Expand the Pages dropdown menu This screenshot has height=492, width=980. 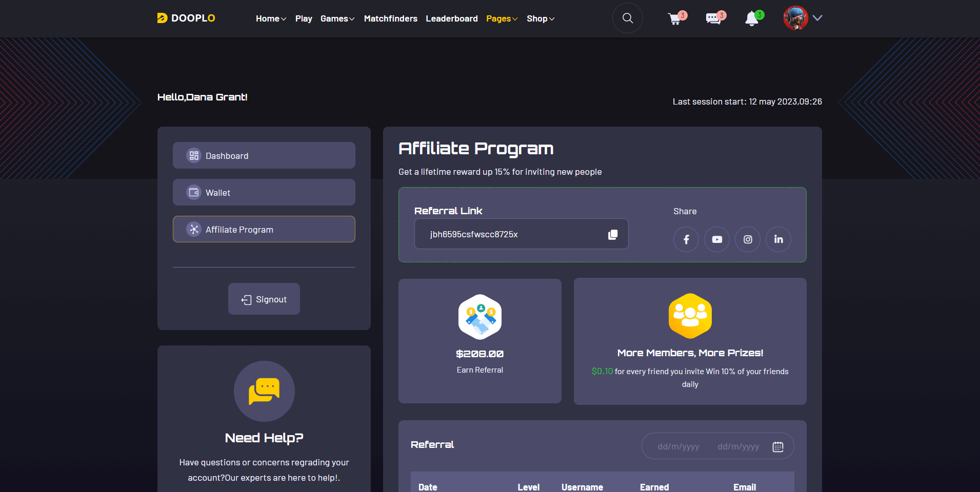[502, 18]
